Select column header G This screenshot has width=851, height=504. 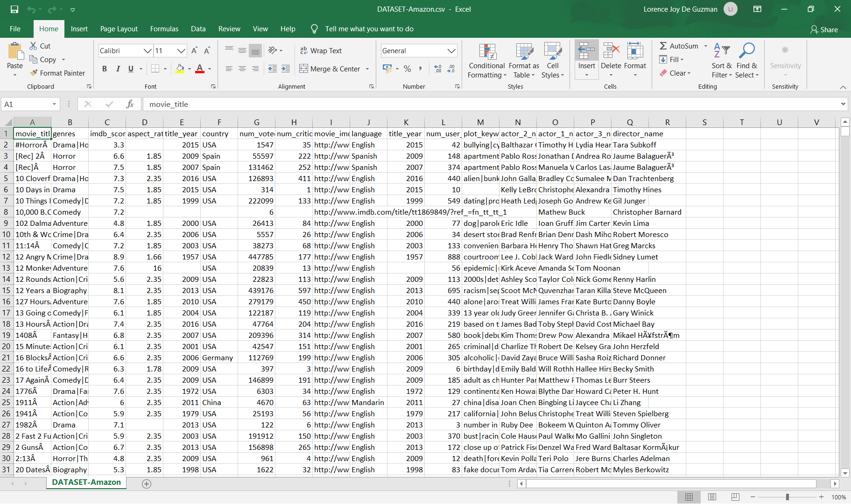(x=256, y=122)
